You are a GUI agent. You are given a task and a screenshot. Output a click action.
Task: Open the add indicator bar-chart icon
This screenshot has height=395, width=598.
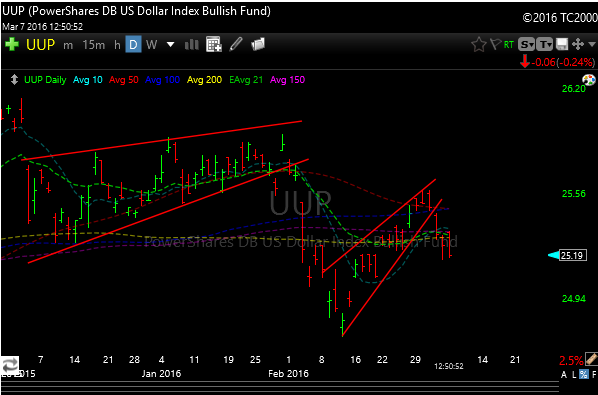tap(191, 45)
